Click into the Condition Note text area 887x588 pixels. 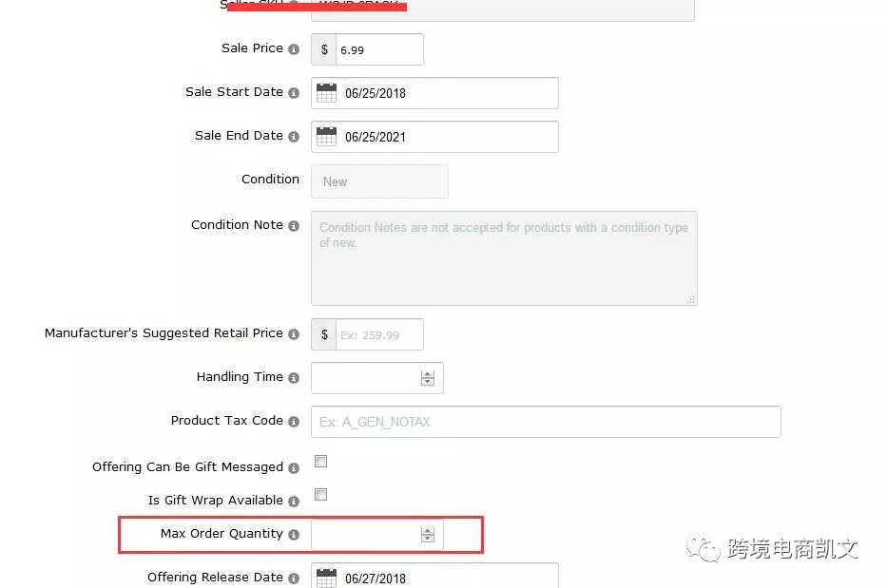pyautogui.click(x=504, y=258)
